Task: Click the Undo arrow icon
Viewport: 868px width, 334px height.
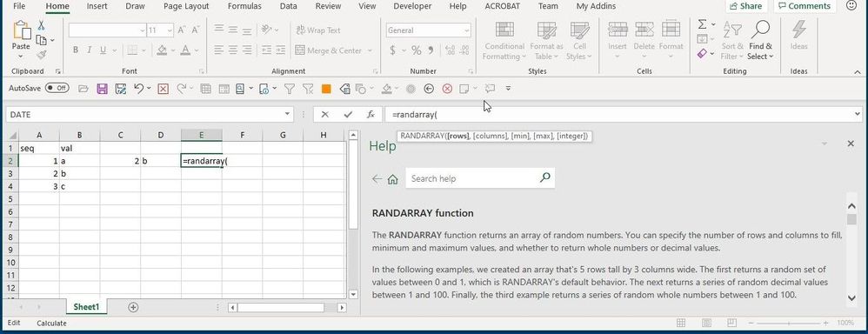Action: tap(139, 88)
